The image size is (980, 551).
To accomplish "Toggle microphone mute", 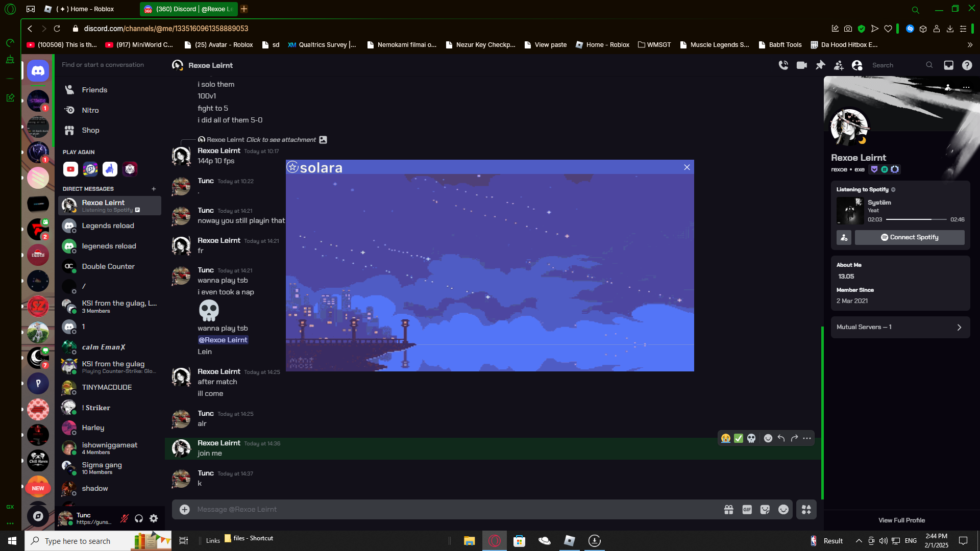I will (124, 518).
